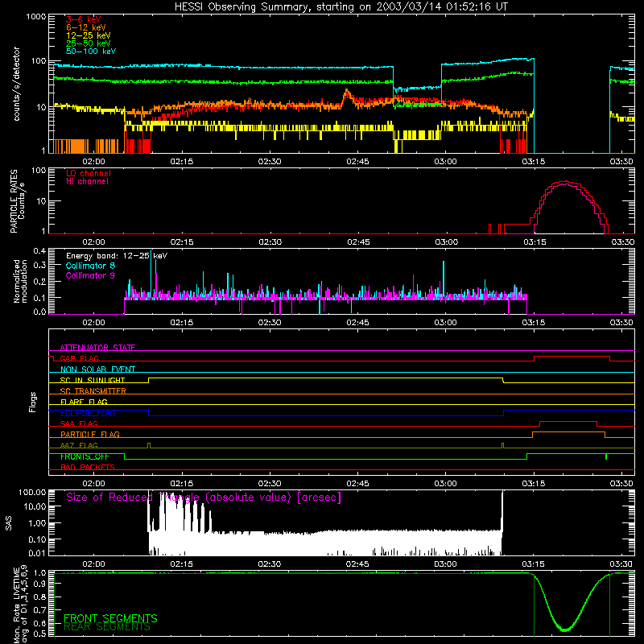The height and width of the screenshot is (644, 644).
Task: Click the 02:30 tick label under SAS plot
Action: (x=270, y=564)
